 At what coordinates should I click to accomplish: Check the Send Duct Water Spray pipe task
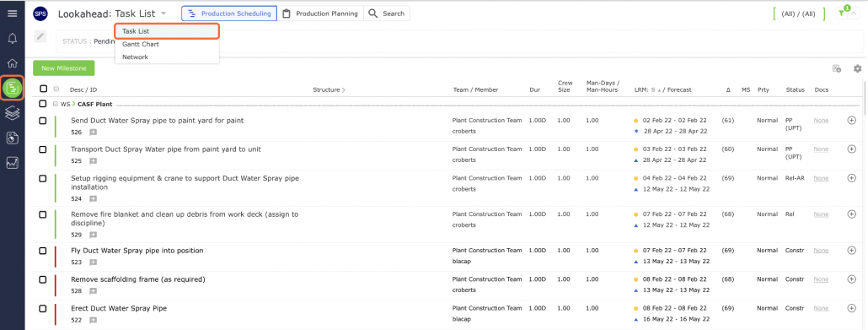[x=43, y=121]
